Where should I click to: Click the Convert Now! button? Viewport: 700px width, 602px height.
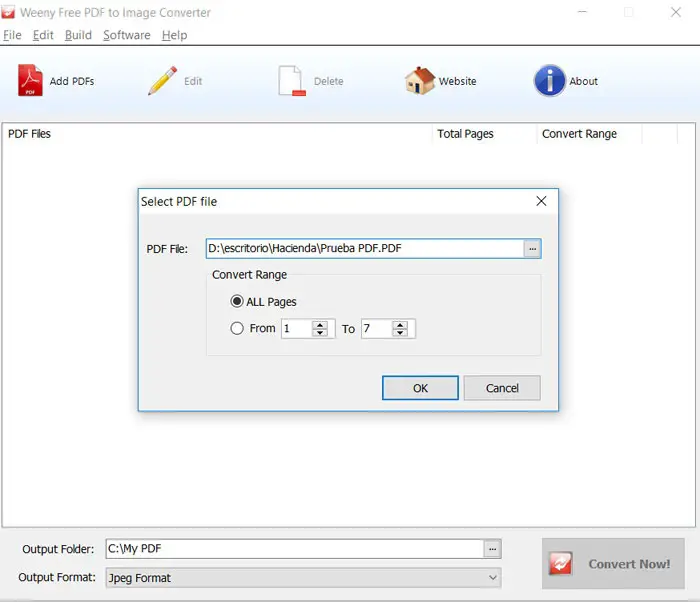pyautogui.click(x=613, y=564)
